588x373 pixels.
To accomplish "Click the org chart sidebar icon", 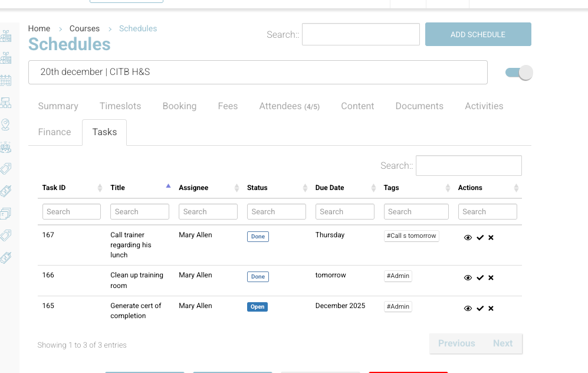I will [x=6, y=103].
